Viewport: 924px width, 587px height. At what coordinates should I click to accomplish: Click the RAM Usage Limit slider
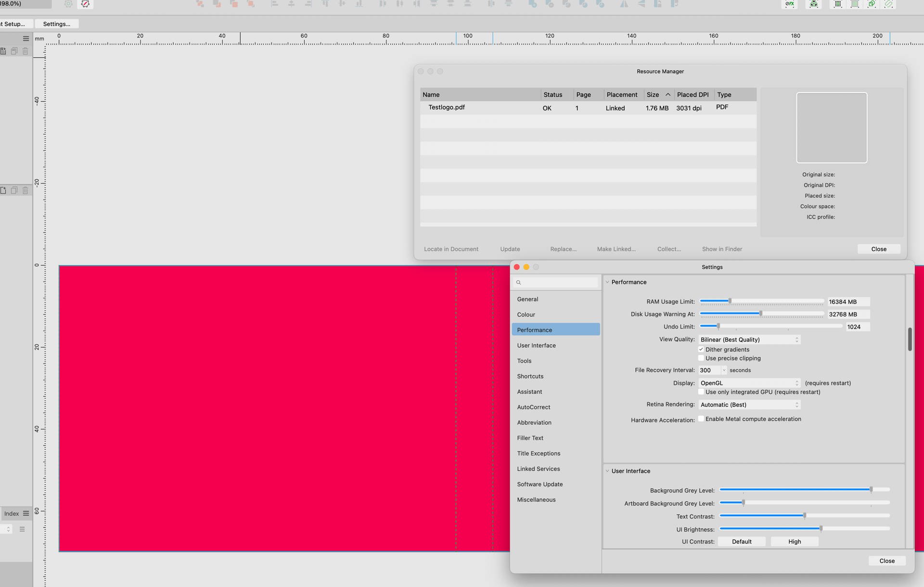762,301
